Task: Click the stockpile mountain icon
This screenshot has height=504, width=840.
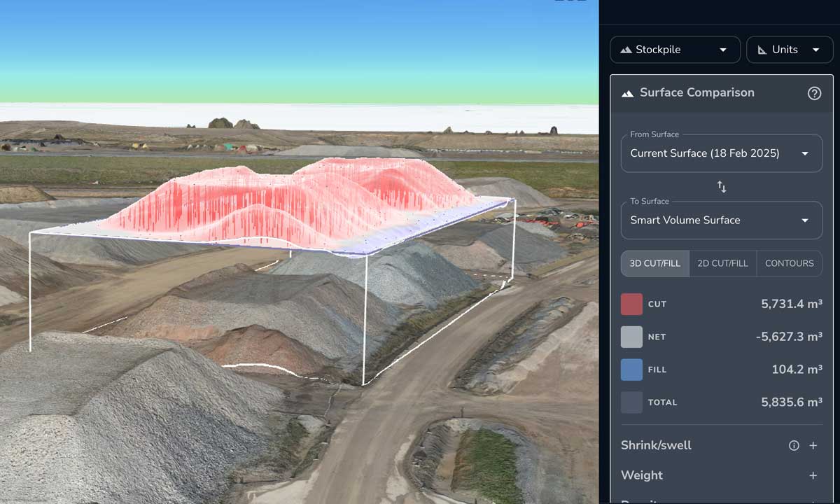Action: (x=626, y=50)
